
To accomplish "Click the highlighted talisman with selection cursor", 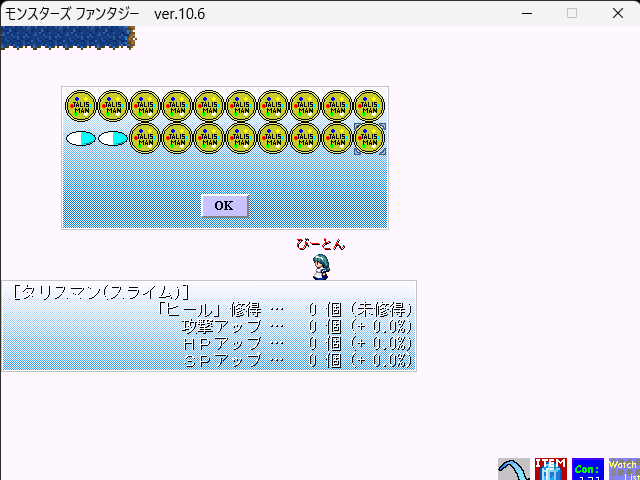I will pyautogui.click(x=369, y=138).
